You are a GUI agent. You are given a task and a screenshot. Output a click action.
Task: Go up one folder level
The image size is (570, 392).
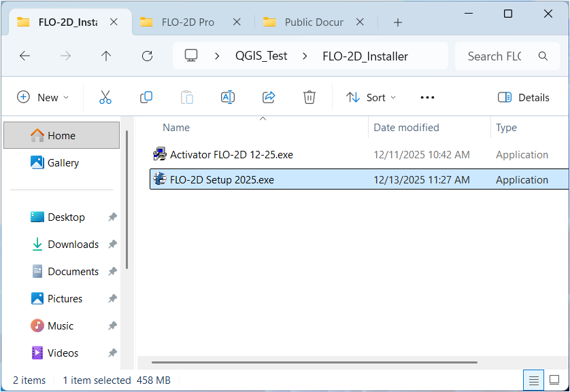pos(106,56)
